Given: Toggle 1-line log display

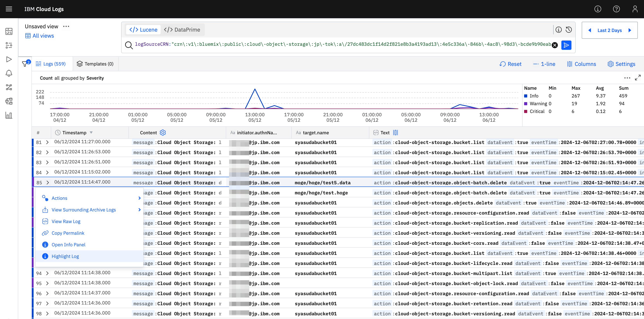Looking at the screenshot, I should pyautogui.click(x=544, y=64).
